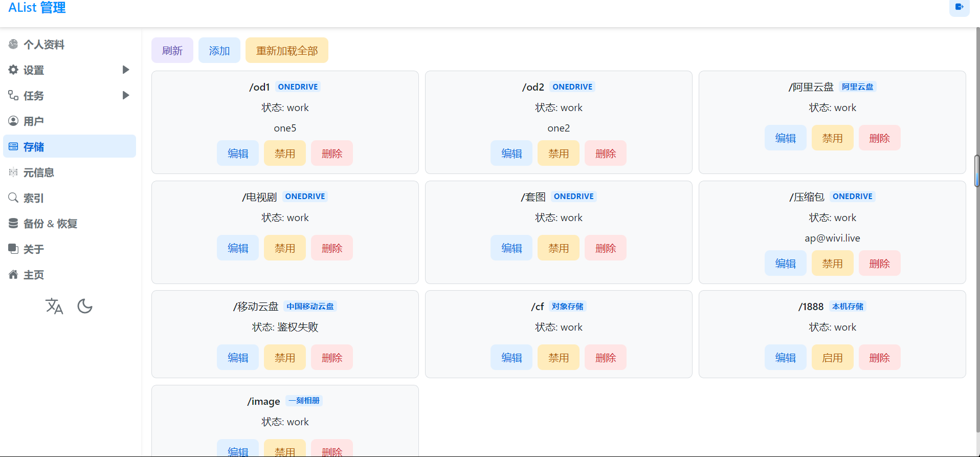The width and height of the screenshot is (980, 457).
Task: Open 索引 menu item
Action: pyautogui.click(x=70, y=198)
